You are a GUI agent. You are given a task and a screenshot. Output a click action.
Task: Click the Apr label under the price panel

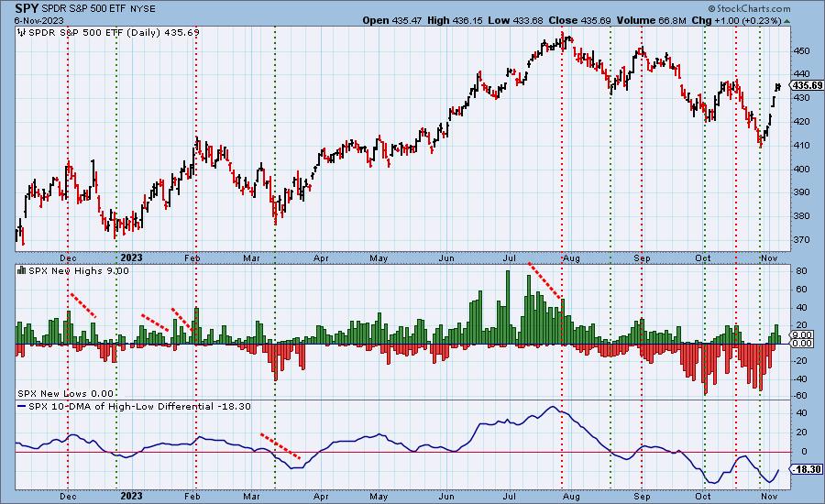(321, 258)
